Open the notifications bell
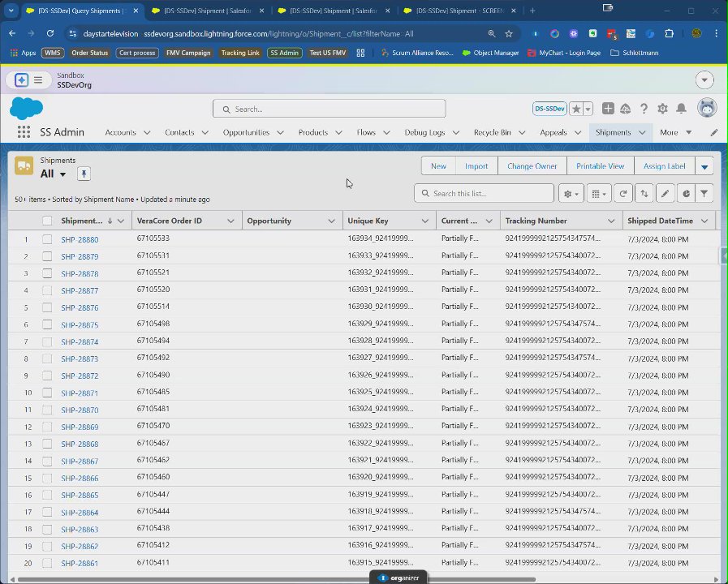The image size is (728, 584). tap(681, 109)
